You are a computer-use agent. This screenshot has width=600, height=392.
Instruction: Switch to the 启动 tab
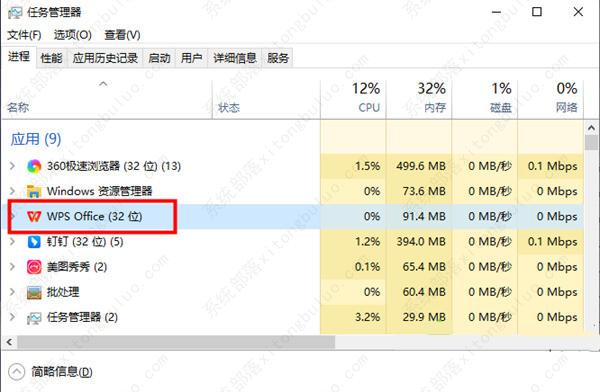159,58
